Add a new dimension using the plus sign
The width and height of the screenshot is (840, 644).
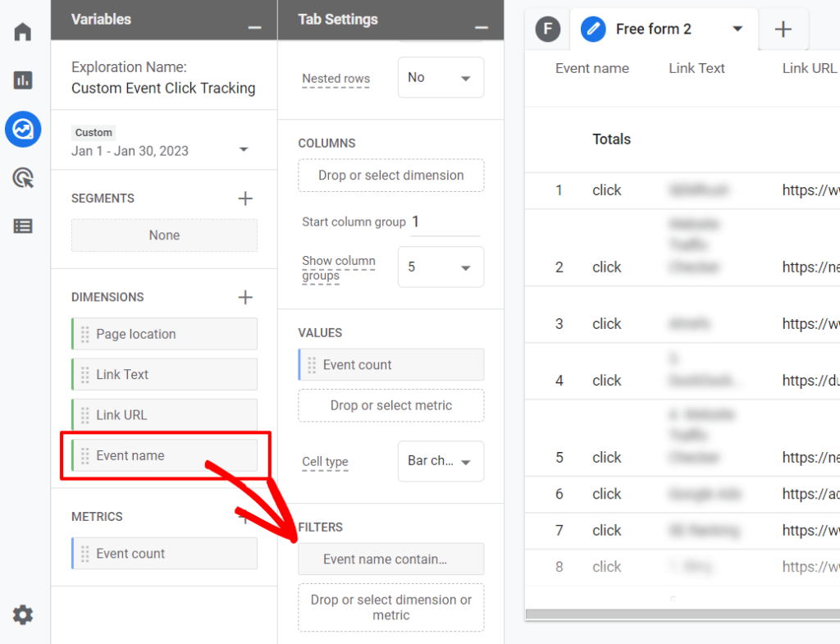point(244,297)
